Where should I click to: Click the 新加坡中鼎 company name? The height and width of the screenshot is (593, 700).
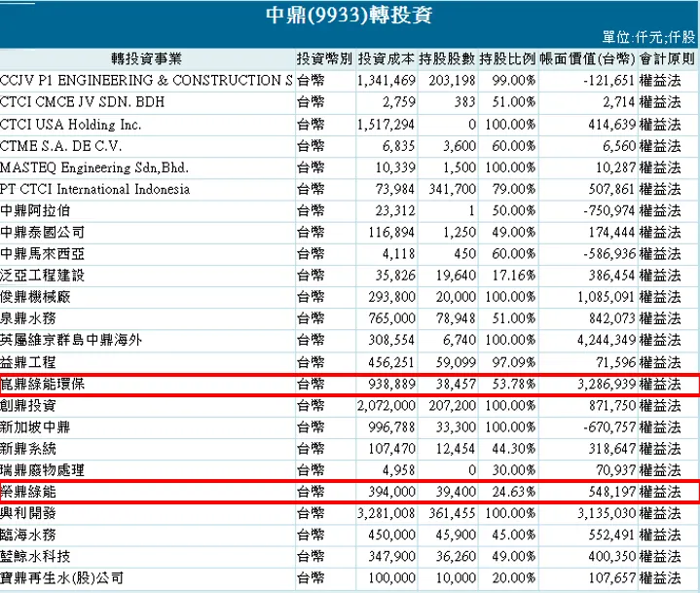click(x=35, y=427)
